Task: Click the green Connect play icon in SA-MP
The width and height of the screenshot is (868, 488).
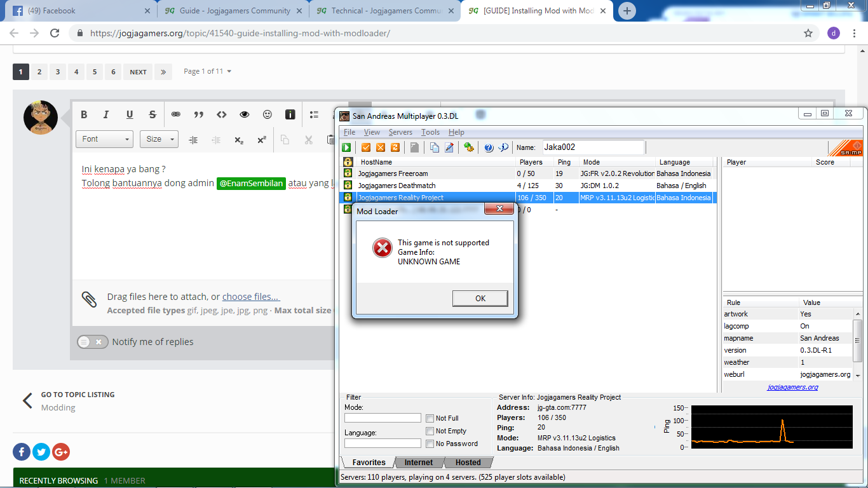Action: coord(347,147)
